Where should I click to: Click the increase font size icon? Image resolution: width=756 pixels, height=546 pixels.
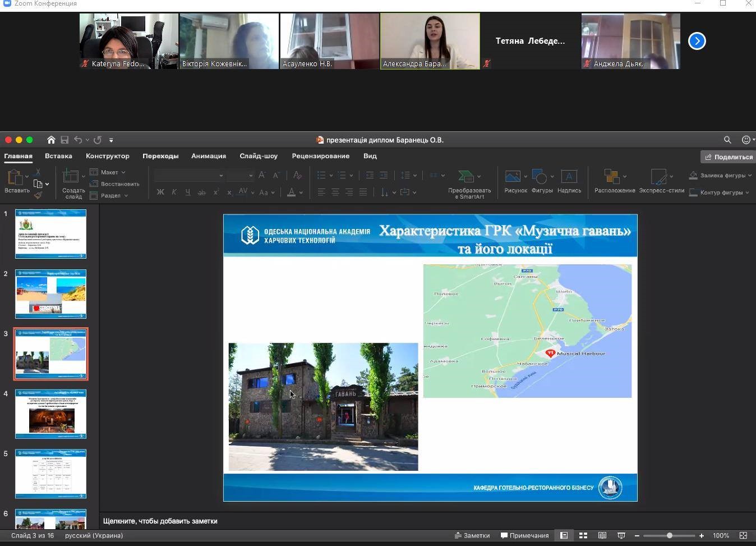point(262,175)
